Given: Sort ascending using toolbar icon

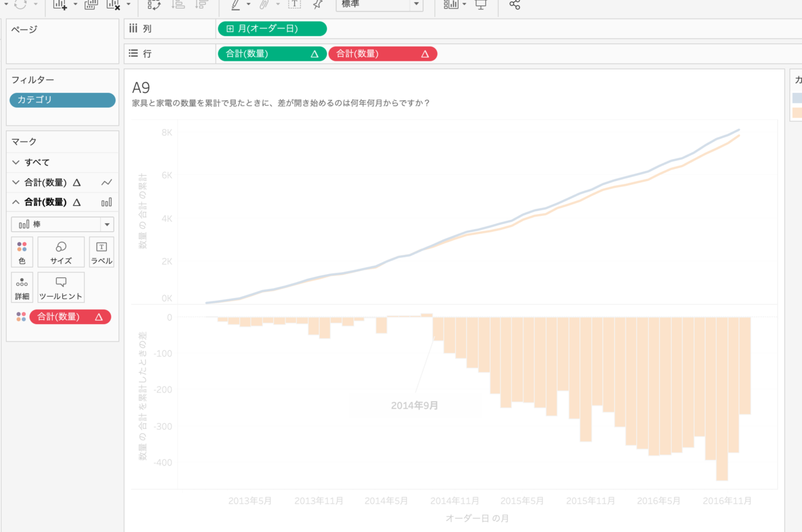Looking at the screenshot, I should (178, 4).
